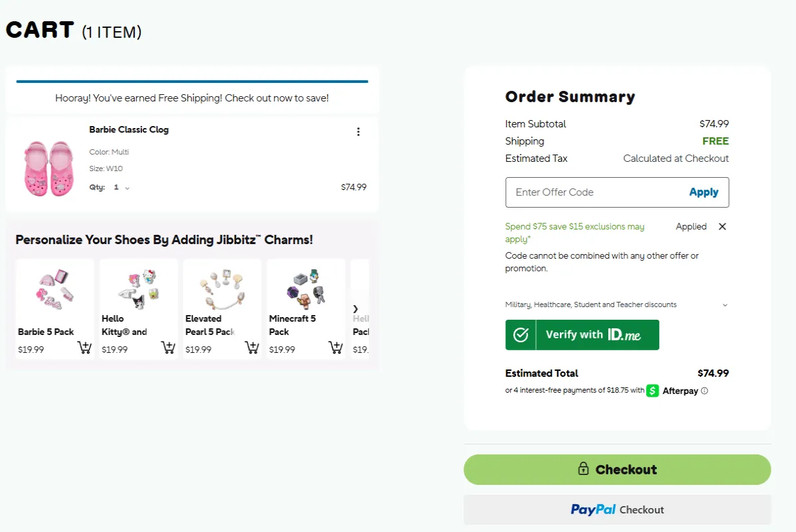Screen dimensions: 796x532
Task: Add Hello Kitty charm pack to cart
Action: click(168, 347)
